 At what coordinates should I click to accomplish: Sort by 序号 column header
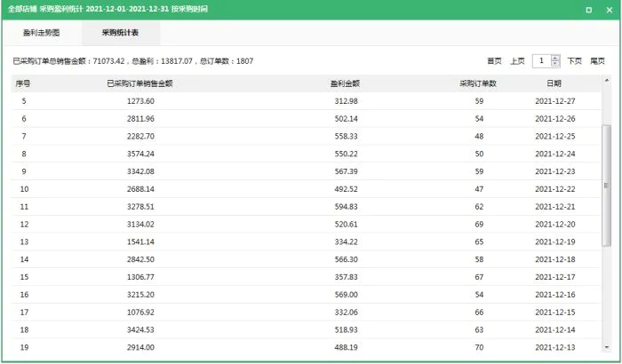[23, 83]
